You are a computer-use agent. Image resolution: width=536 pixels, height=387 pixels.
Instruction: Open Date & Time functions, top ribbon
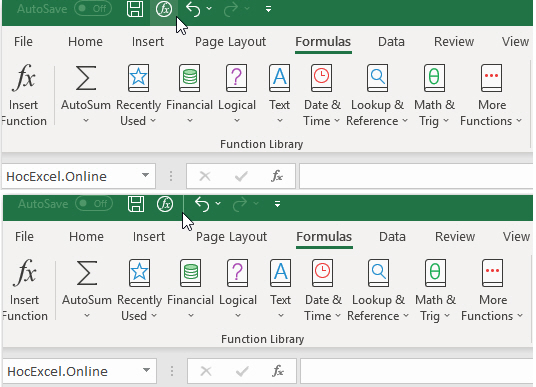(322, 95)
